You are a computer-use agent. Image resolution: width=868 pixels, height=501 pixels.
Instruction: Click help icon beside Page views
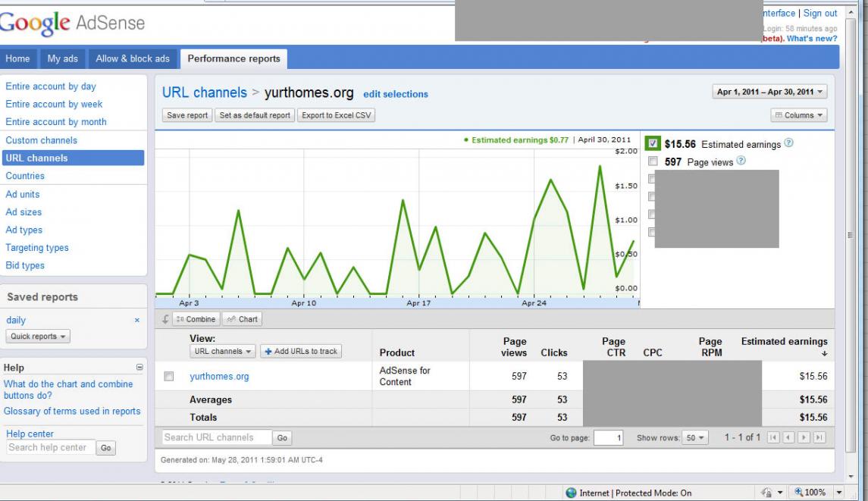[741, 161]
